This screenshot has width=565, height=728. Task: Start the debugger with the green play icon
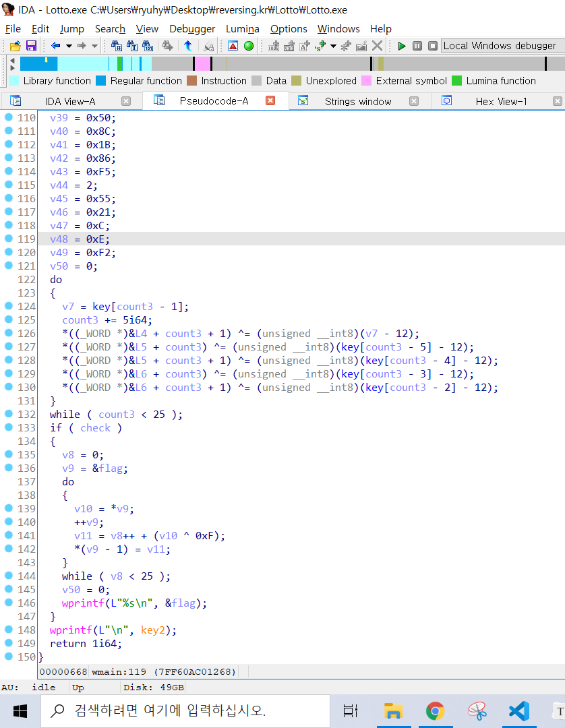click(x=402, y=47)
